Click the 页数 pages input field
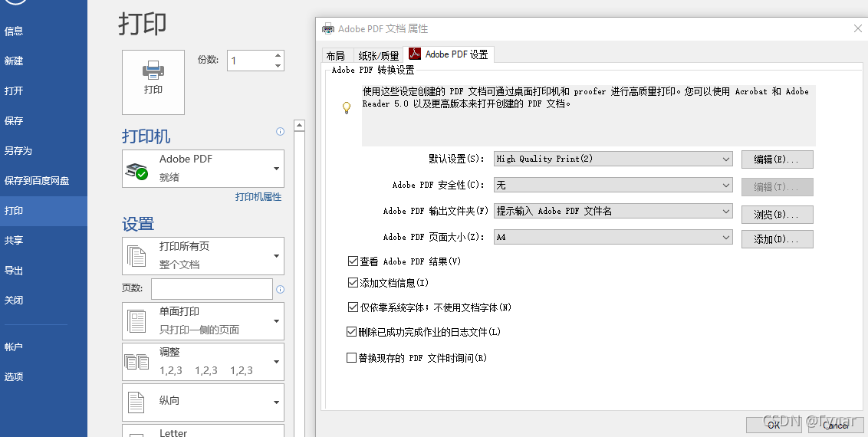 (212, 289)
